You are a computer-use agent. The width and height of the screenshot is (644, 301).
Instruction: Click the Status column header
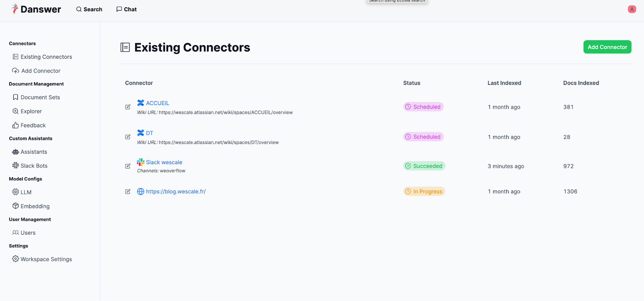pyautogui.click(x=412, y=83)
